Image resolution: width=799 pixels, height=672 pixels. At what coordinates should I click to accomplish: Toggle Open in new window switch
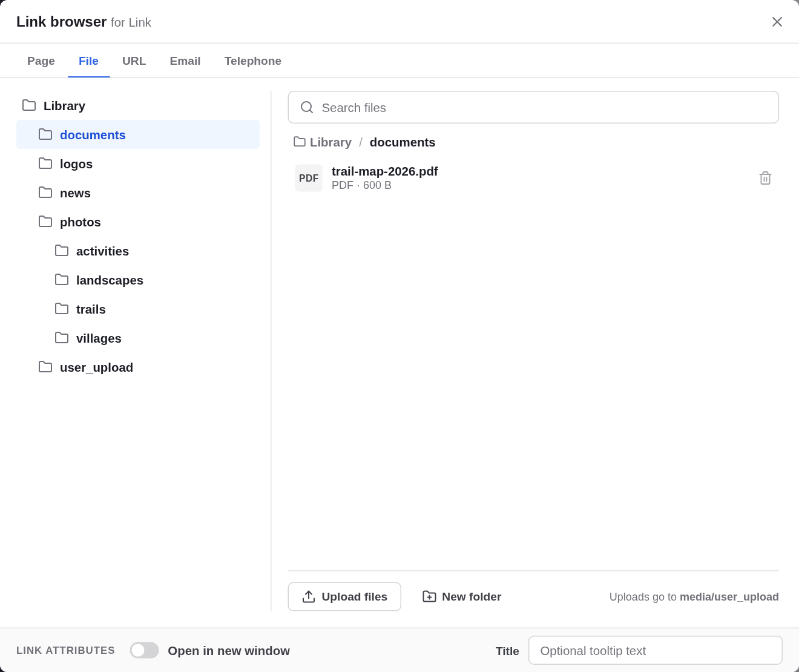(145, 650)
